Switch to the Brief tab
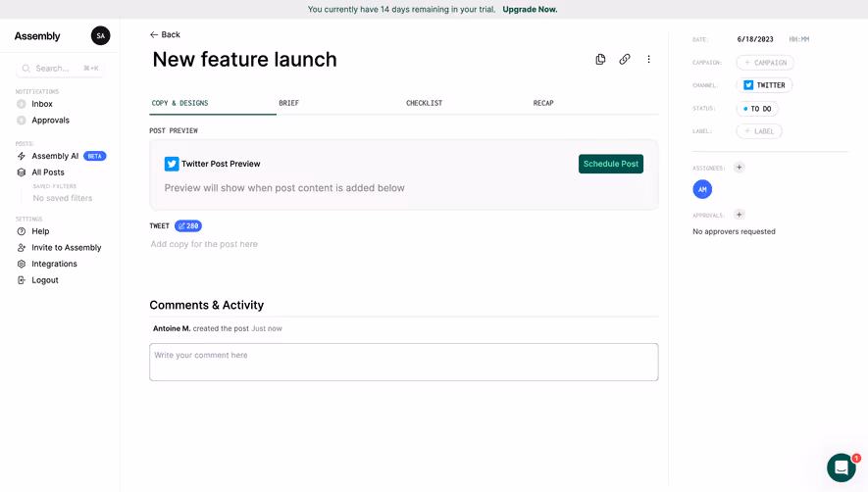Viewport: 868px width, 492px height. 289,103
